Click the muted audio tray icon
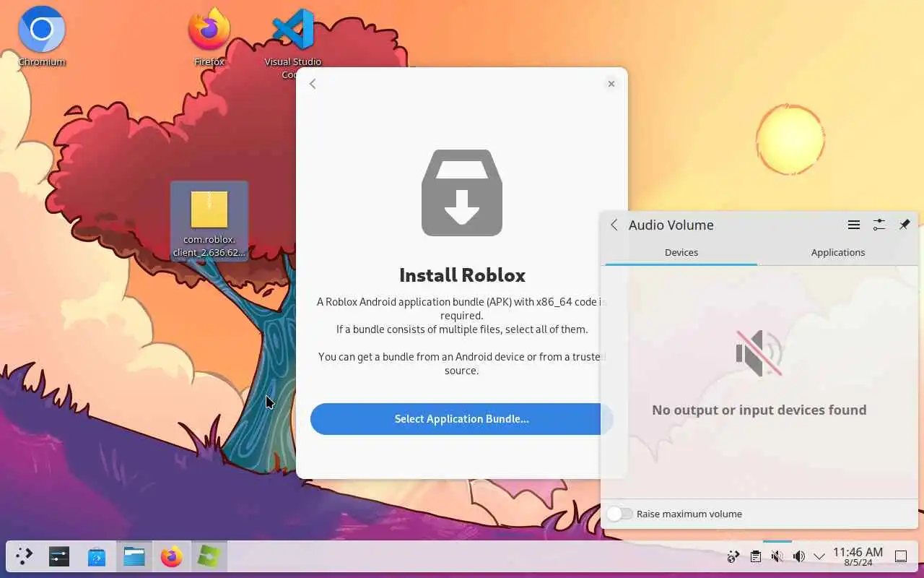This screenshot has width=924, height=578. click(777, 556)
